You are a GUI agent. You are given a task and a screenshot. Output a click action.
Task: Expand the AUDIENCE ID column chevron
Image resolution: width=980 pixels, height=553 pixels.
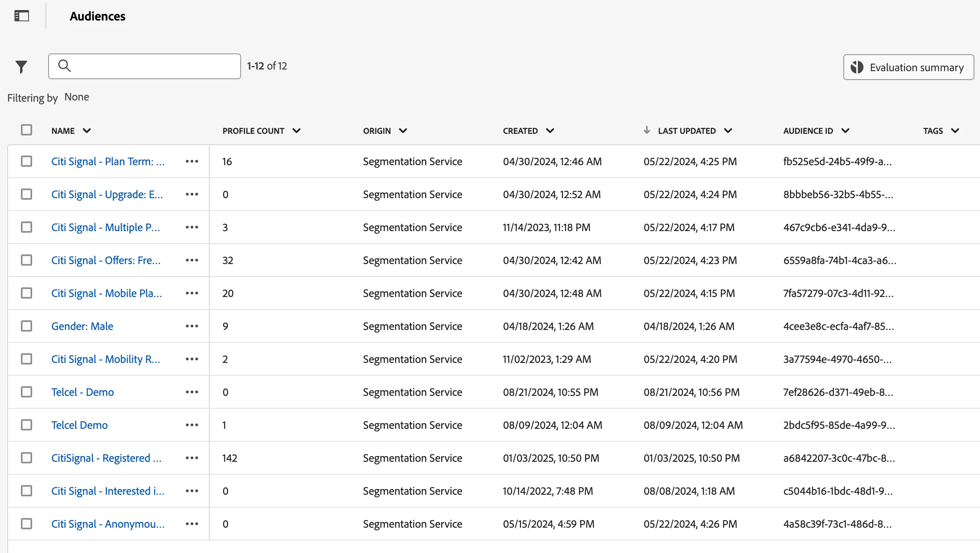click(x=845, y=131)
